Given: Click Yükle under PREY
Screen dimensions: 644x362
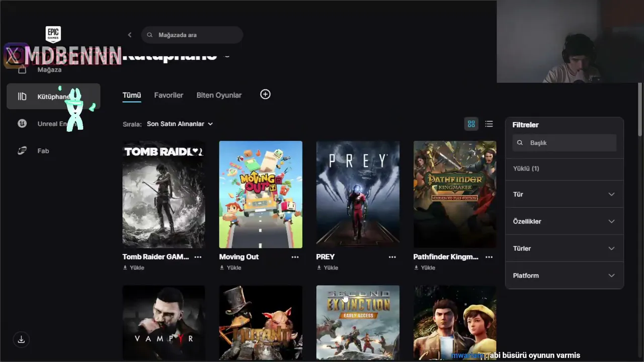Looking at the screenshot, I should click(x=331, y=268).
